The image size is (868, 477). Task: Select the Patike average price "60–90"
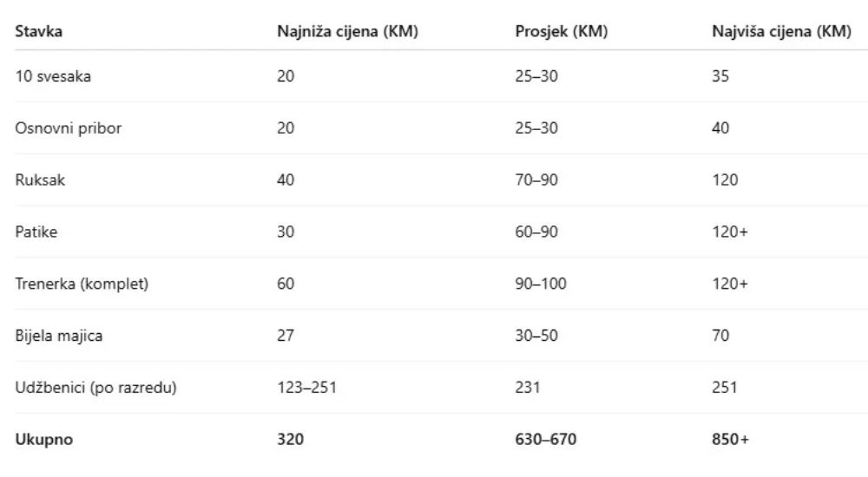(536, 232)
